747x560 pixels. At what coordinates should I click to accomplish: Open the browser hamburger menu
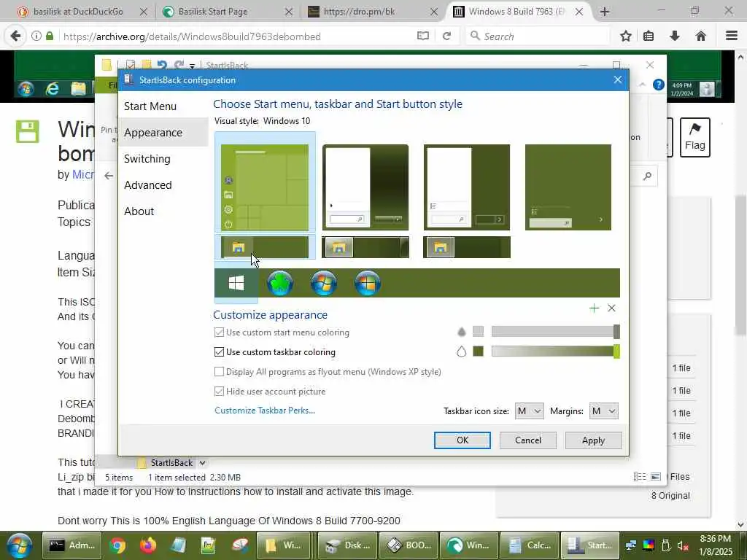pos(732,36)
